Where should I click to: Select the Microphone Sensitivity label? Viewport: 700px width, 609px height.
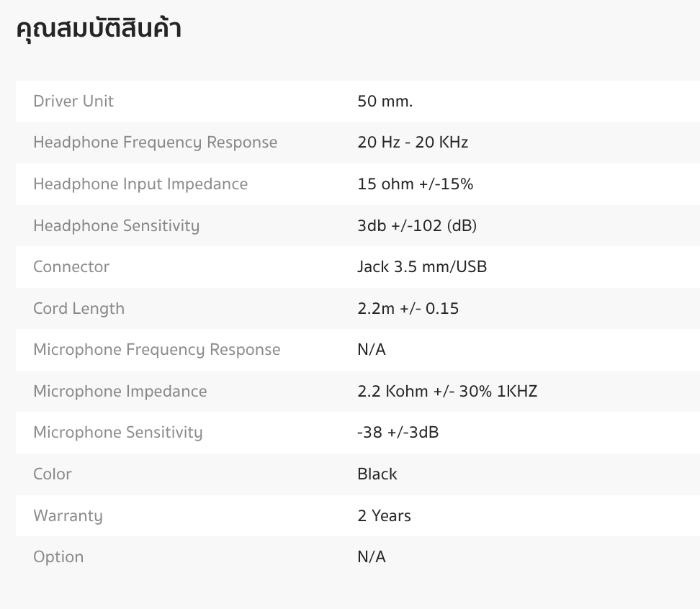118,433
